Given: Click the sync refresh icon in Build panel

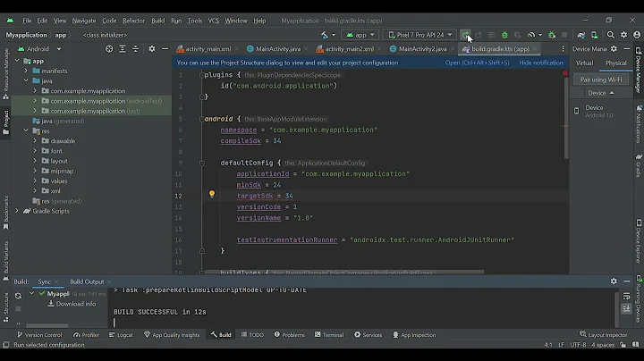Looking at the screenshot, I should (18, 296).
